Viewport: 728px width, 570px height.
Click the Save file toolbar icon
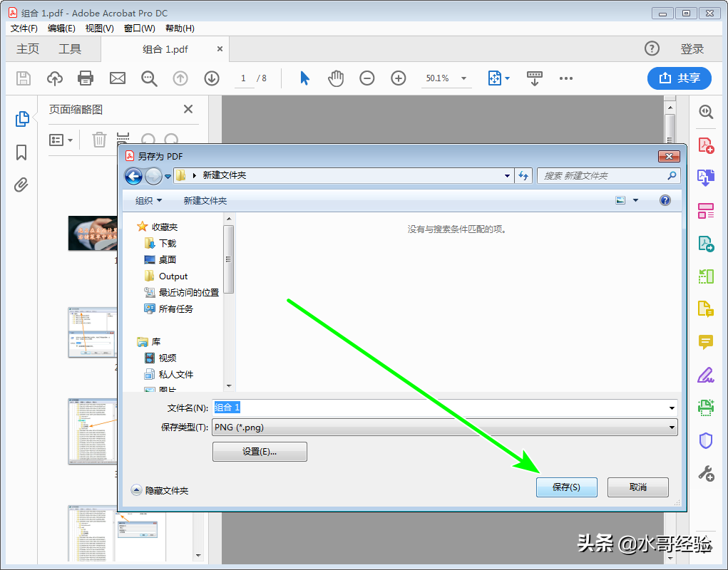(24, 78)
